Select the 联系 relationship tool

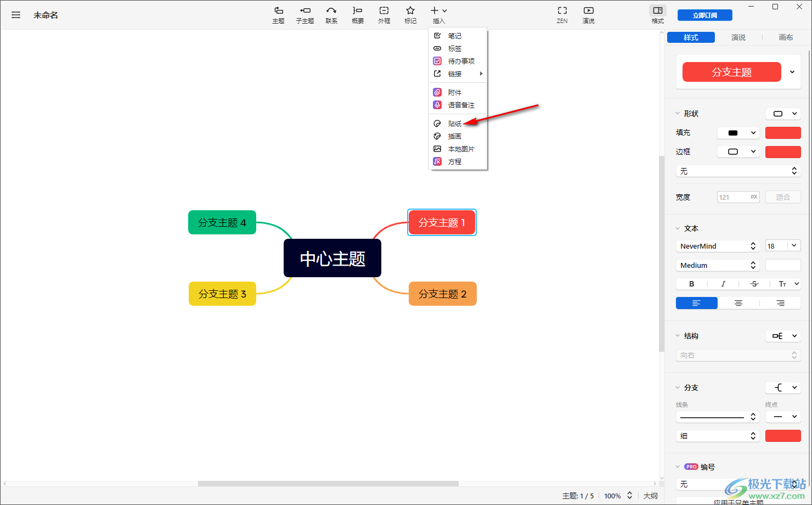click(331, 15)
